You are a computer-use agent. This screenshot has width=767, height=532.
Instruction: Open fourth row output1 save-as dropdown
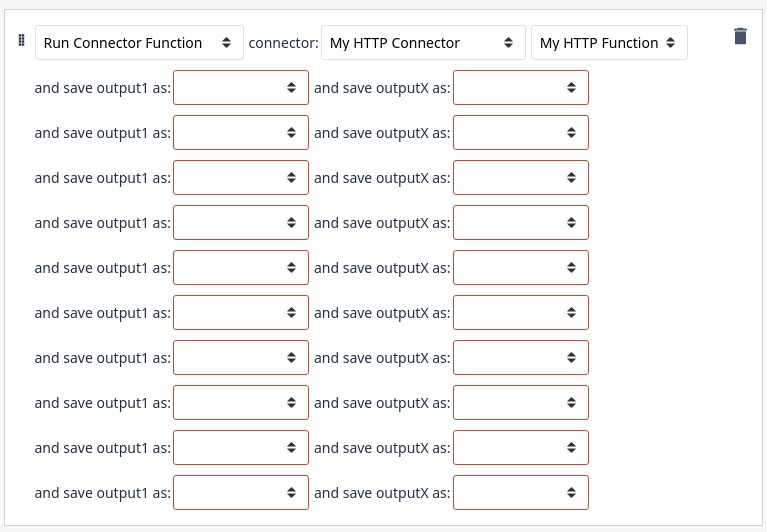click(241, 222)
